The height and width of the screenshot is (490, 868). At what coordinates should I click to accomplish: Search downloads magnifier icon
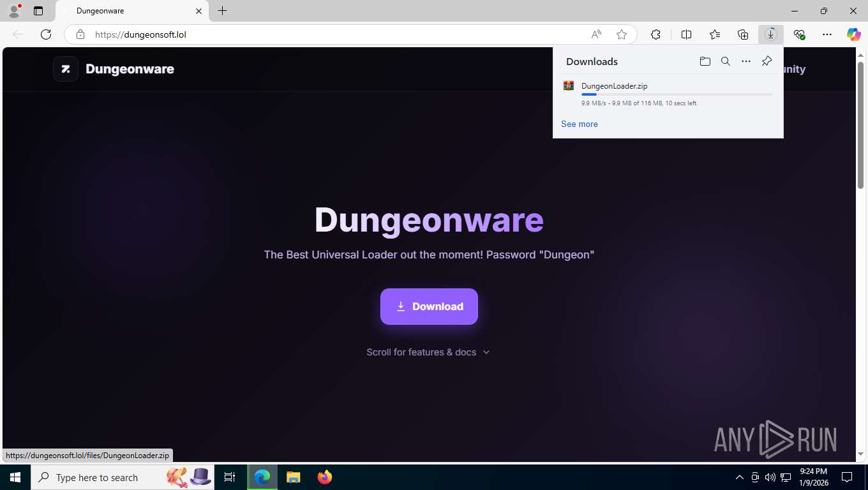pos(726,61)
